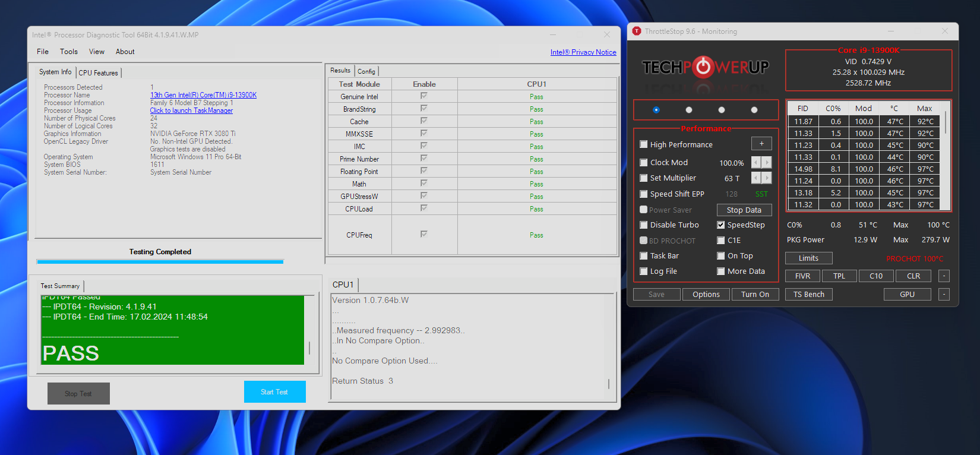Click the Start Test button
The width and height of the screenshot is (980, 455).
pos(274,392)
